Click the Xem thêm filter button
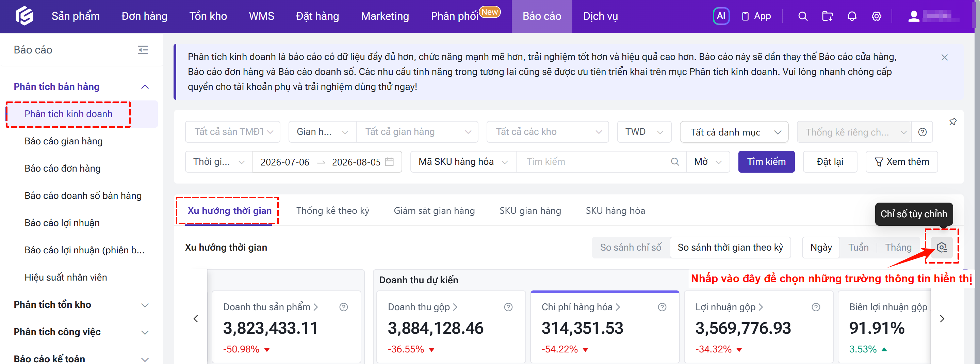Screen dimensions: 980x364 tap(902, 162)
